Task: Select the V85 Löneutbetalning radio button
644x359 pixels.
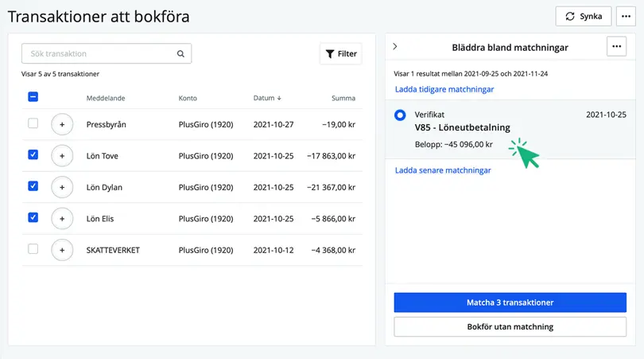Action: pyautogui.click(x=400, y=115)
